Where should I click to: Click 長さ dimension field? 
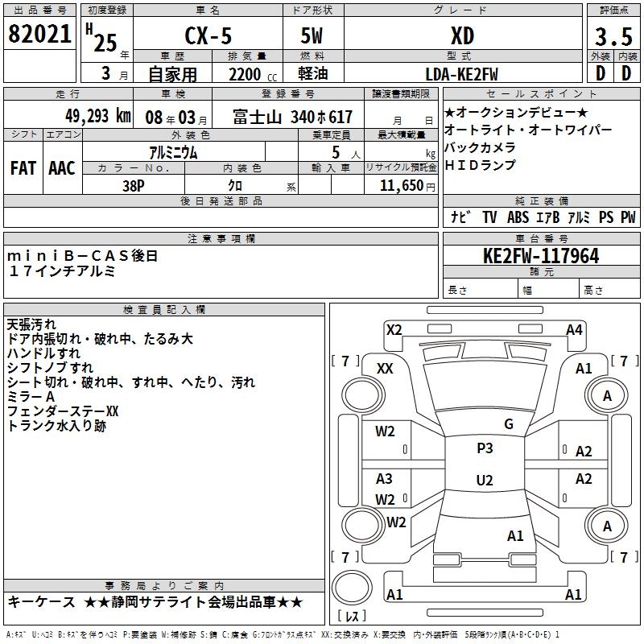(x=480, y=290)
